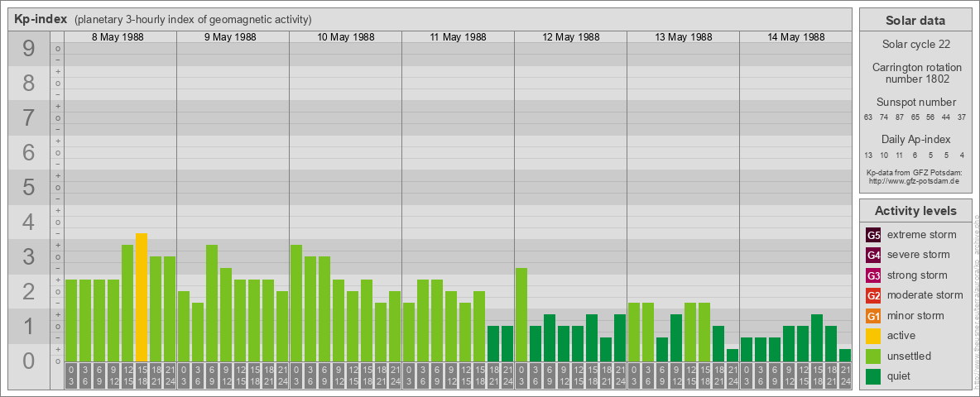Click the 6-9 time label under 14 May

(x=775, y=375)
